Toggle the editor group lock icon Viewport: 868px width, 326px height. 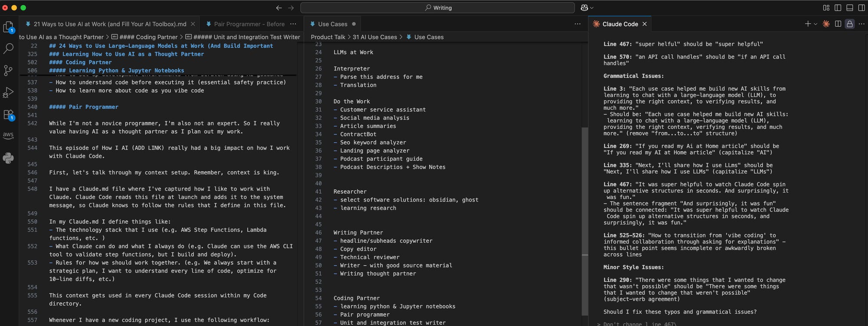[x=850, y=24]
